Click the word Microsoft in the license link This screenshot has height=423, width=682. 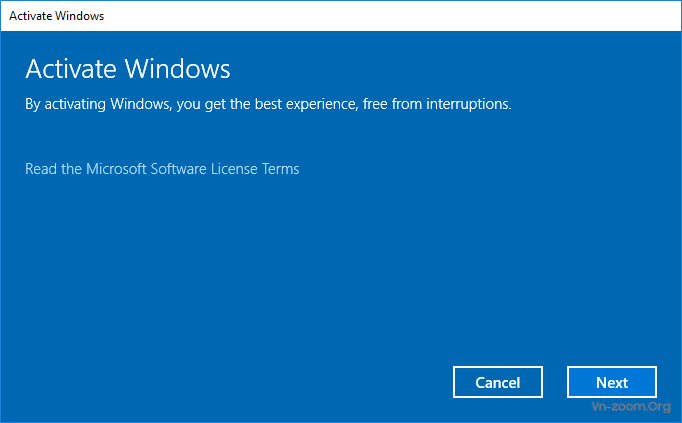pyautogui.click(x=116, y=169)
